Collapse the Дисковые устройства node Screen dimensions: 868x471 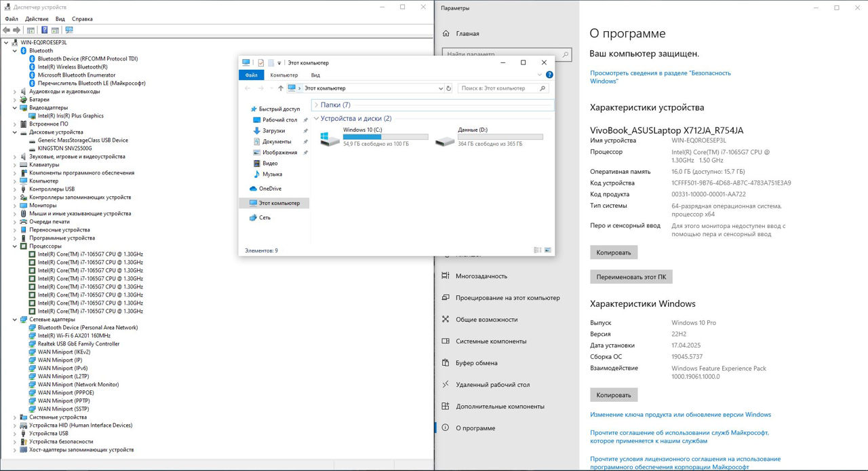pos(15,132)
